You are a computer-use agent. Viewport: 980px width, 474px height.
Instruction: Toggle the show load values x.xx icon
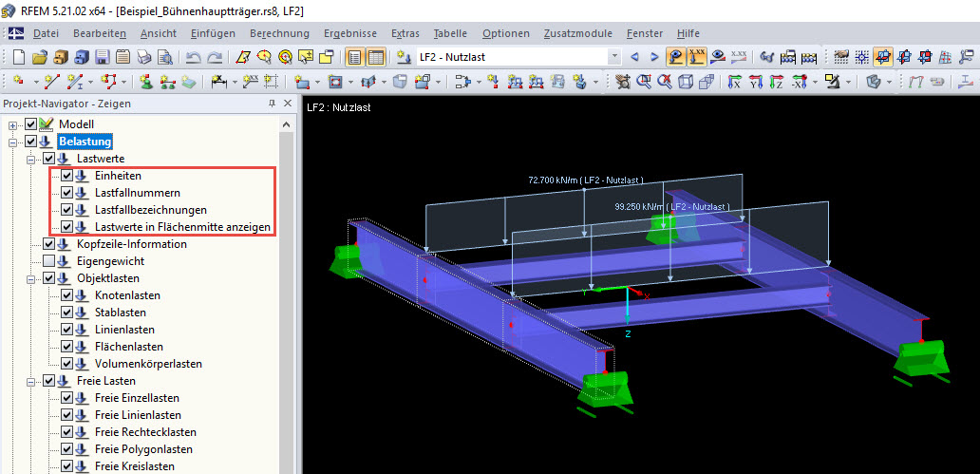click(696, 57)
